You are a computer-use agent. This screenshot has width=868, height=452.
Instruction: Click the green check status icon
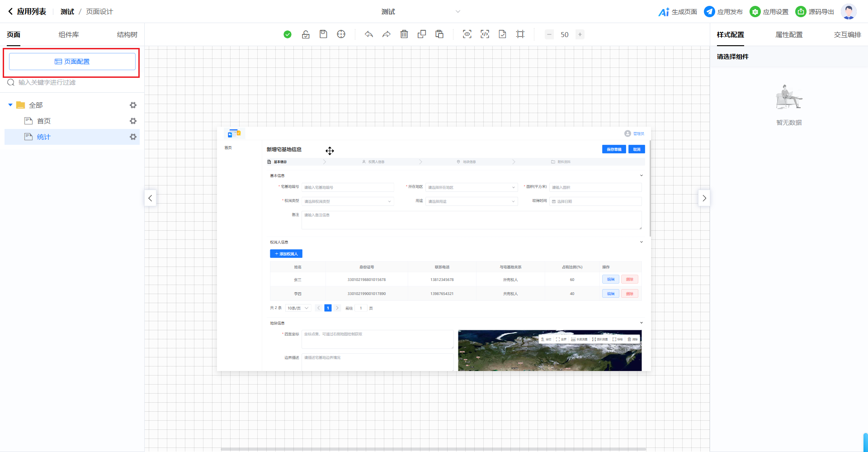288,34
